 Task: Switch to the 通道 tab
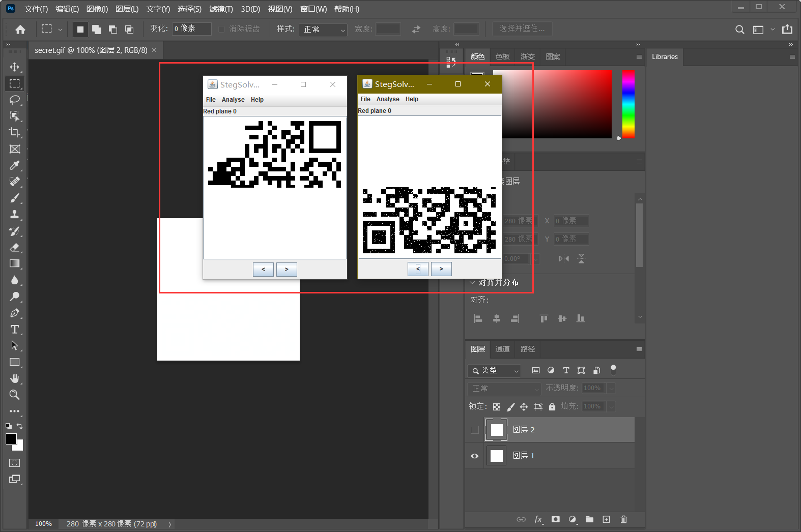tap(502, 349)
